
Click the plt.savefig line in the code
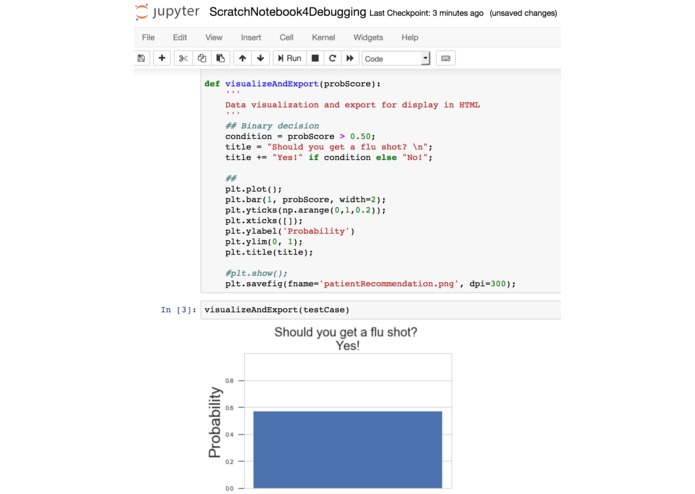point(370,284)
